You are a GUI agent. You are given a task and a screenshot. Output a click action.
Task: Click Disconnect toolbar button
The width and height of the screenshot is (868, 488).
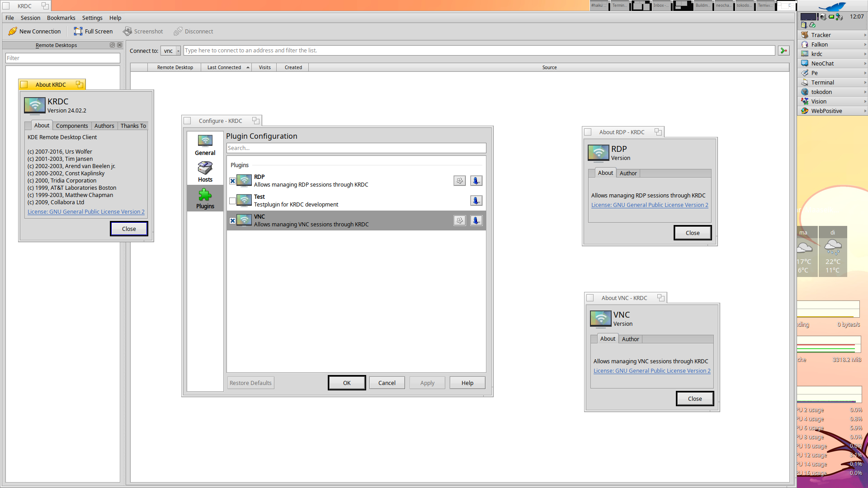tap(193, 31)
